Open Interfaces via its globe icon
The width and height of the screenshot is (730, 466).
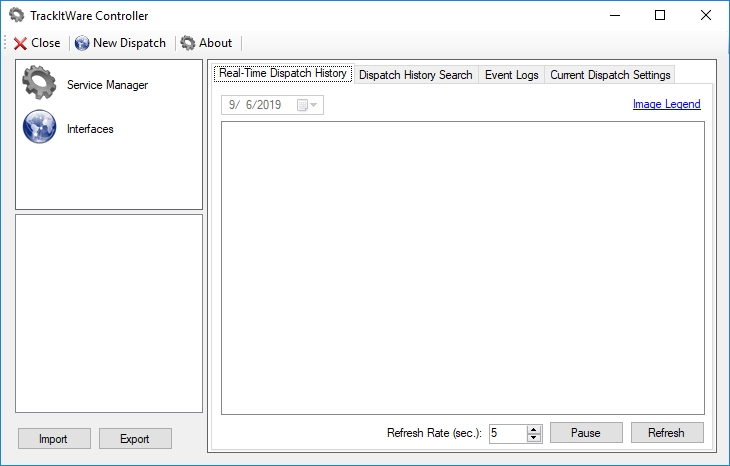click(40, 126)
